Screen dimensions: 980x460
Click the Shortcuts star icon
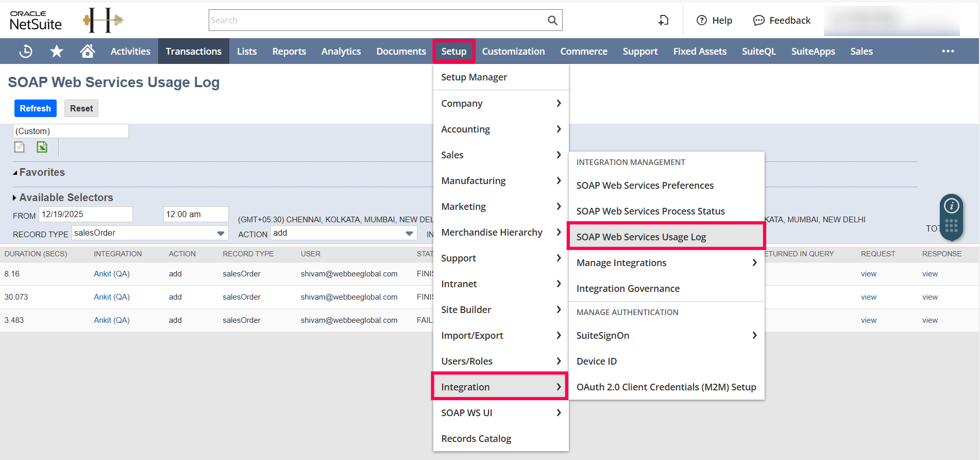57,51
